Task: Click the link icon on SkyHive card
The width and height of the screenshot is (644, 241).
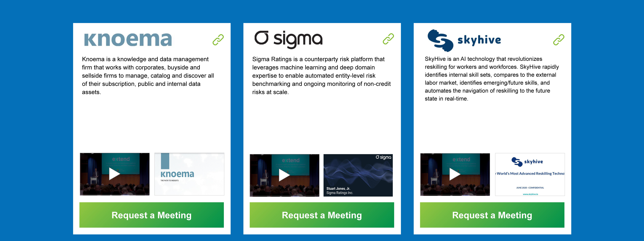Action: click(x=559, y=40)
